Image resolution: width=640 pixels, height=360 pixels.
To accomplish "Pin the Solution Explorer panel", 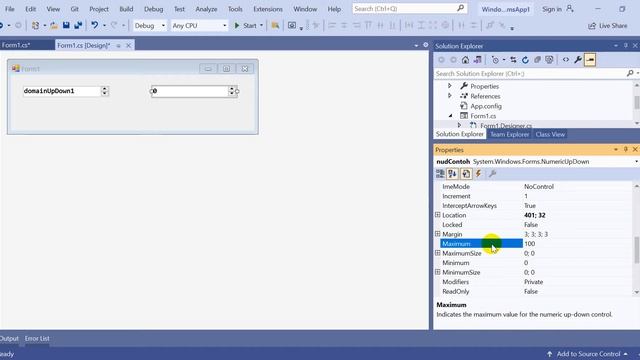I will pyautogui.click(x=626, y=46).
